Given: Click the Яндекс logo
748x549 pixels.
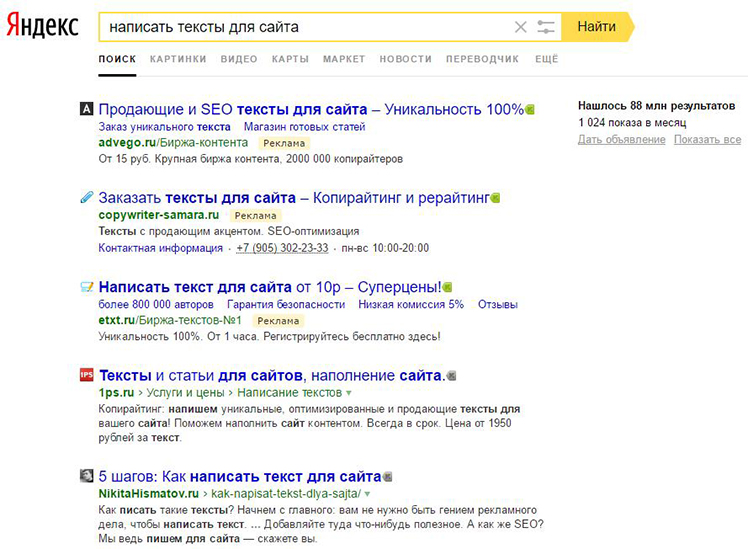Looking at the screenshot, I should click(42, 26).
